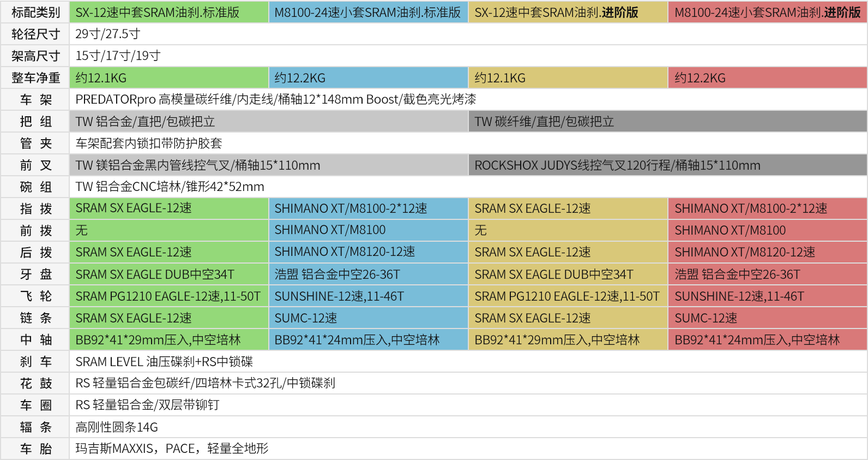Click the green SX-12速 标准版 column header
The width and height of the screenshot is (868, 460).
tap(168, 12)
